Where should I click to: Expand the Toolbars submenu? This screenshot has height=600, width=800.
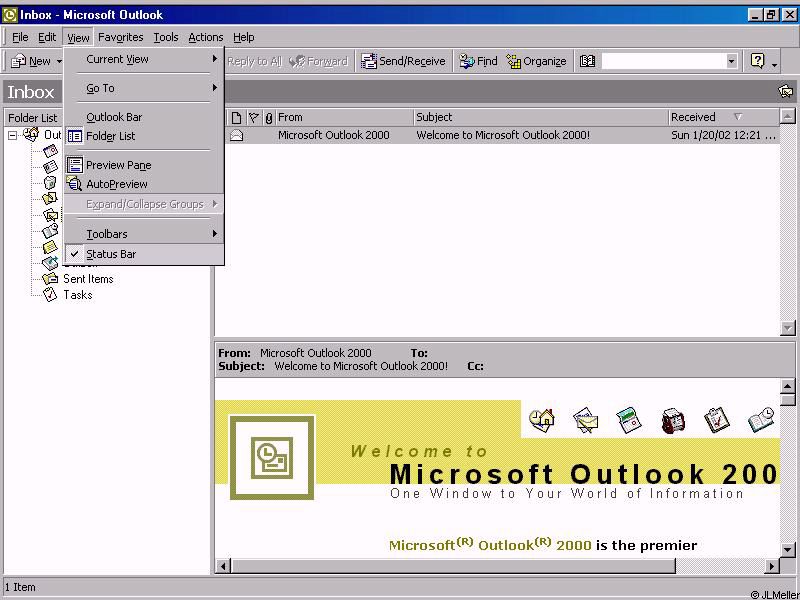144,234
